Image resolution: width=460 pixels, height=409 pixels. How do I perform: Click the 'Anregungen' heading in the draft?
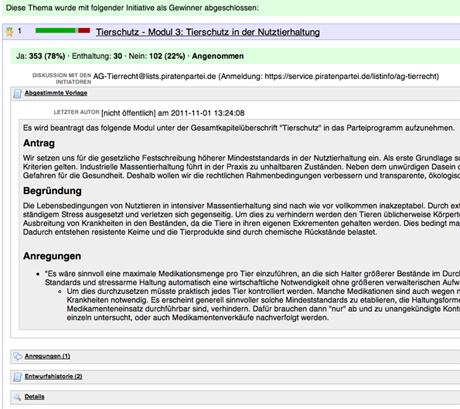coord(52,256)
